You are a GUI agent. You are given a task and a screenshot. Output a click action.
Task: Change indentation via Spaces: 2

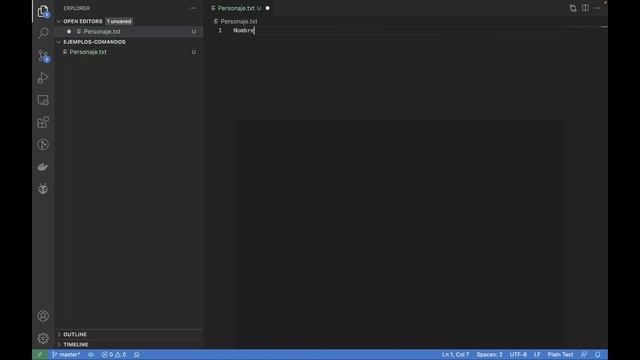point(489,355)
